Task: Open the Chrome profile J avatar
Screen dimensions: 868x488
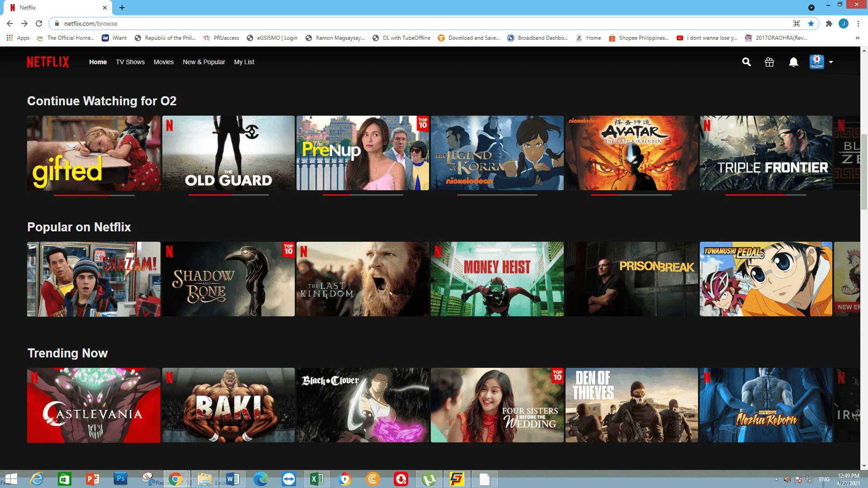Action: [844, 23]
